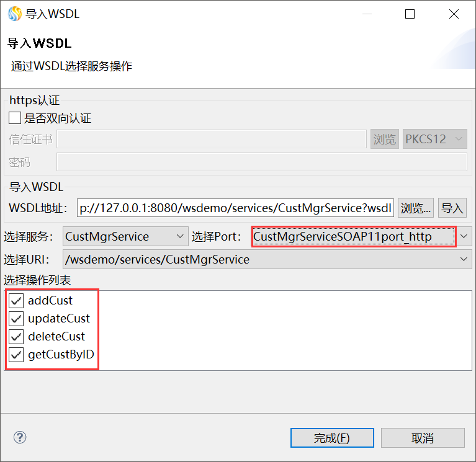Open the 选择服务 CustMgrService dropdown
This screenshot has height=462, width=476.
(x=125, y=236)
